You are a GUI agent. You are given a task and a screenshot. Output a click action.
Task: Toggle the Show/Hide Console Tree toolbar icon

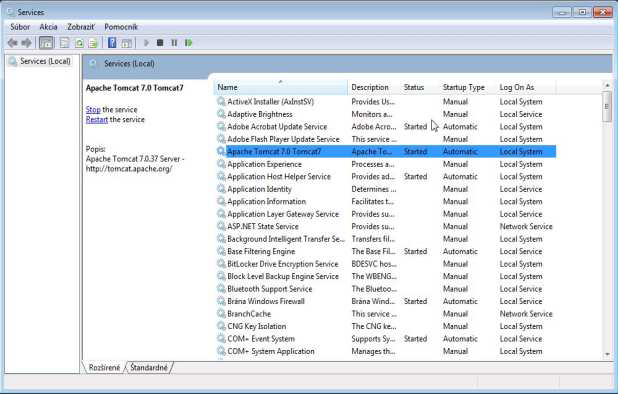[x=47, y=43]
